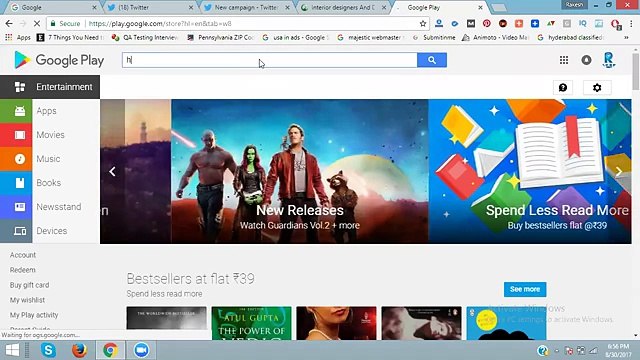Open the Devices category

51,231
